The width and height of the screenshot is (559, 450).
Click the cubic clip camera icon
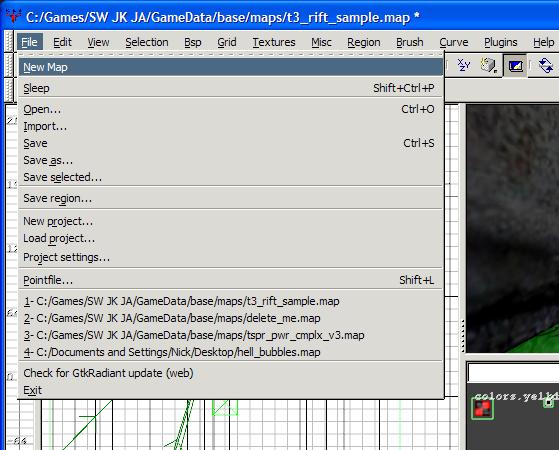[488, 66]
